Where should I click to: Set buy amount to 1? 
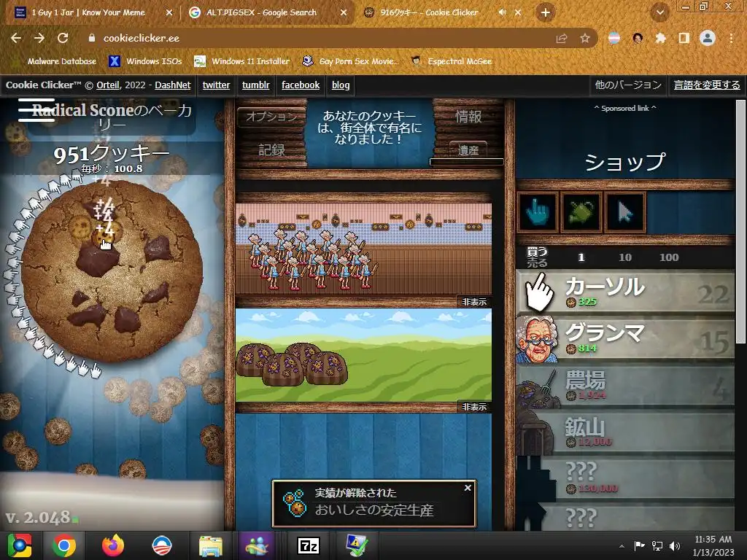pyautogui.click(x=581, y=257)
